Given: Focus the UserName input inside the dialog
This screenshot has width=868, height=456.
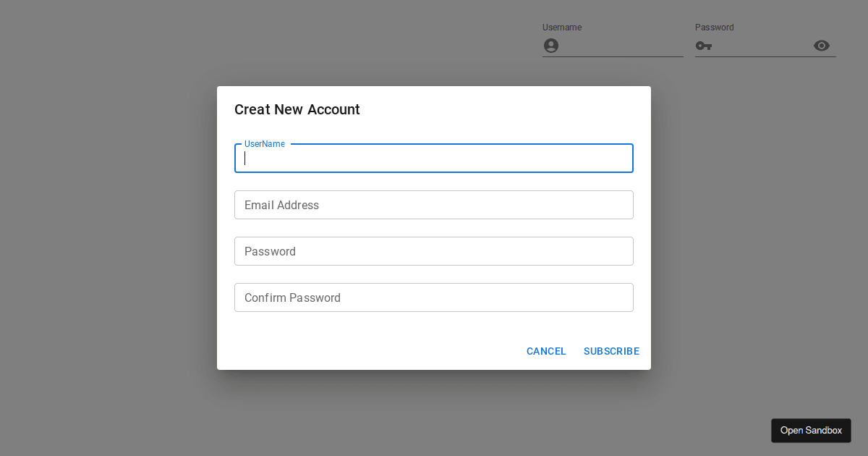Looking at the screenshot, I should point(434,158).
